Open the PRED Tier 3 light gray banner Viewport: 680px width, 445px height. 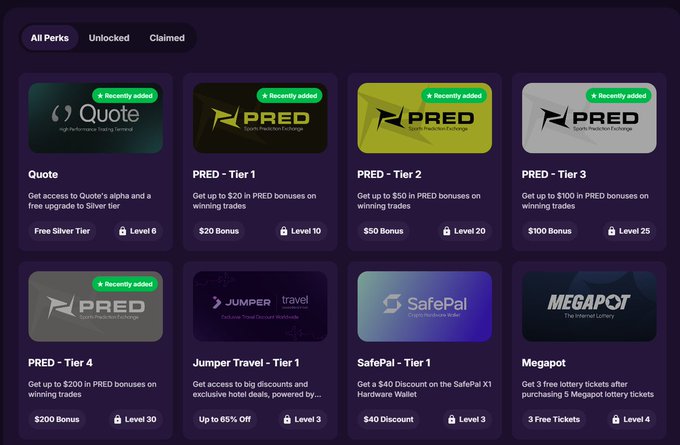coord(589,118)
